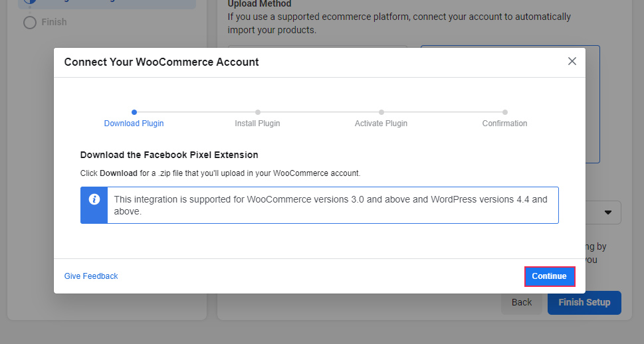The image size is (644, 344).
Task: Select the Download Plugin step label
Action: click(134, 124)
